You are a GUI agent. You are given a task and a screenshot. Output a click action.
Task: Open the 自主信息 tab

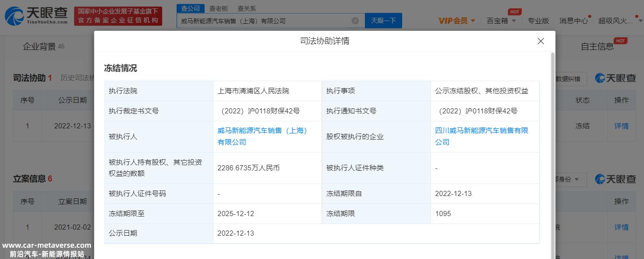tap(597, 46)
